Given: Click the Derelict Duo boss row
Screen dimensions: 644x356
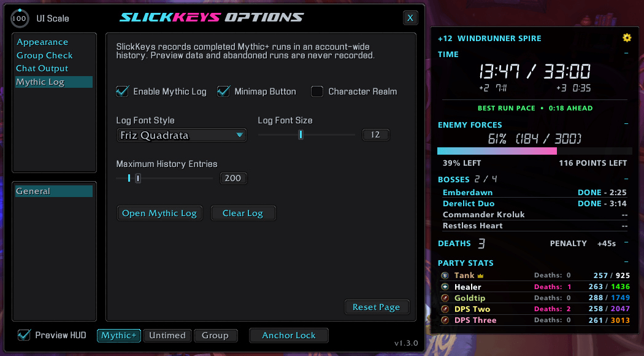Looking at the screenshot, I should coord(534,204).
